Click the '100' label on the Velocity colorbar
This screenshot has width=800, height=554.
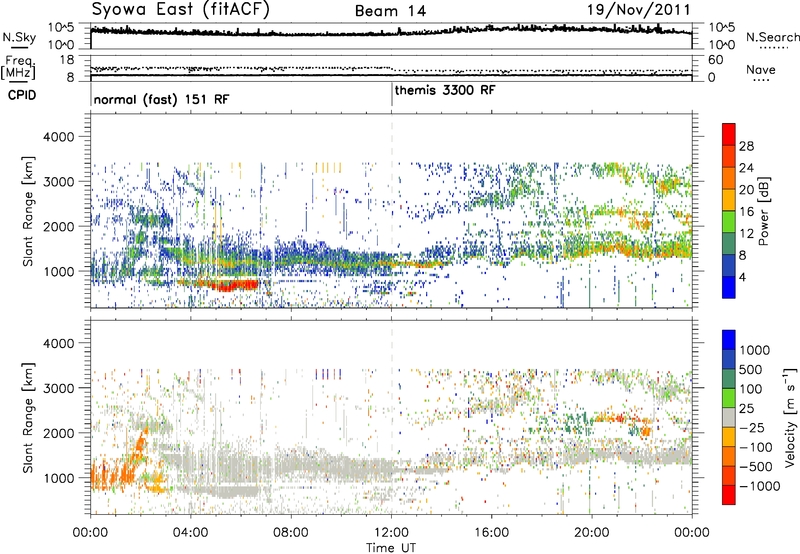point(751,389)
